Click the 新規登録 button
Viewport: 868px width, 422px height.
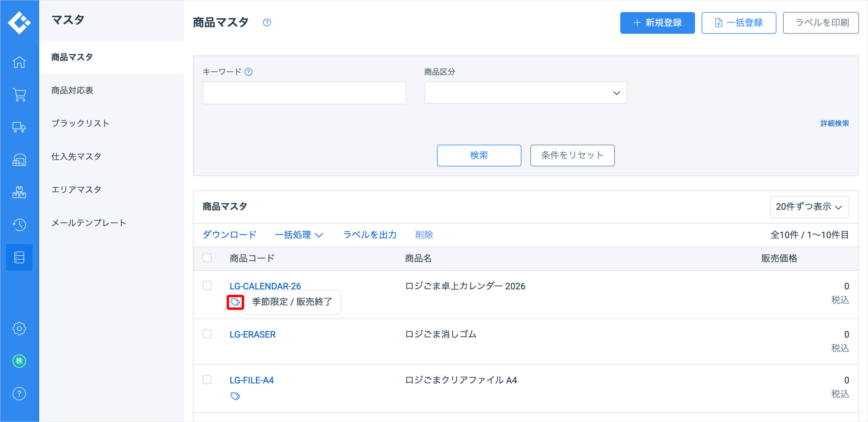tap(657, 23)
